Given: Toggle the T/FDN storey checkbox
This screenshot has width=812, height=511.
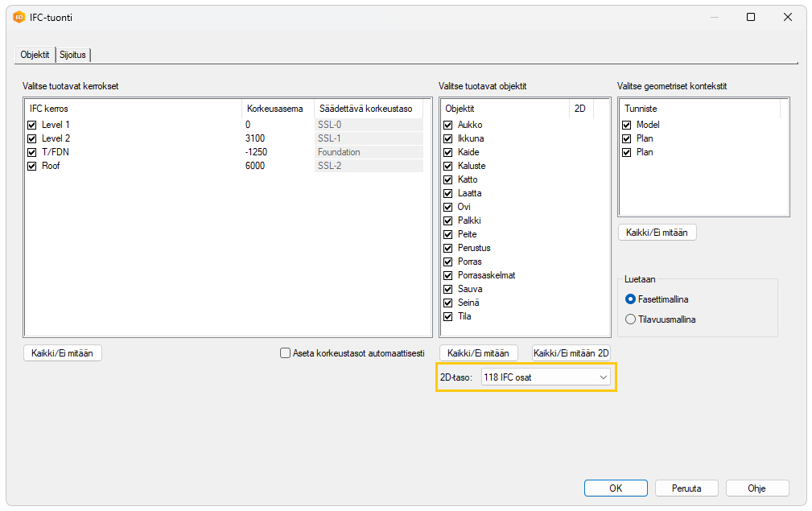Looking at the screenshot, I should coord(32,152).
